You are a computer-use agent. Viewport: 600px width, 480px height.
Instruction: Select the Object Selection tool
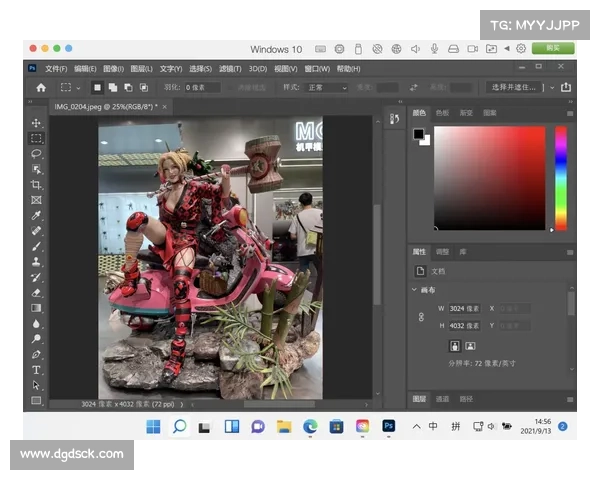[x=36, y=169]
